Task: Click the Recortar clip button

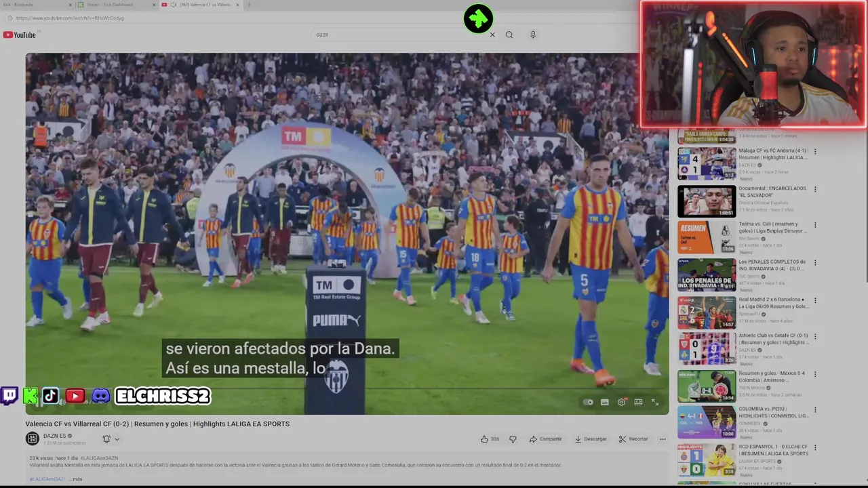Action: [x=633, y=439]
